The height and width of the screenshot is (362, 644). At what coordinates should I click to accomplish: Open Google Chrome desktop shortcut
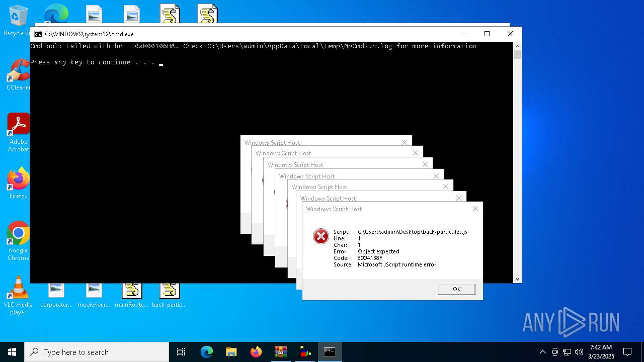pos(19,241)
